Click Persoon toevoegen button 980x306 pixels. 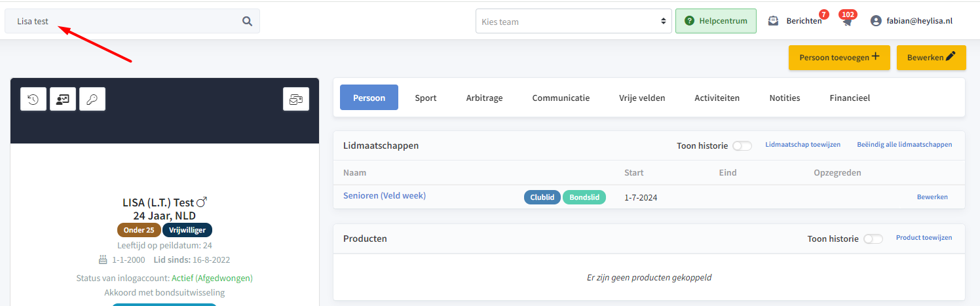tap(839, 57)
